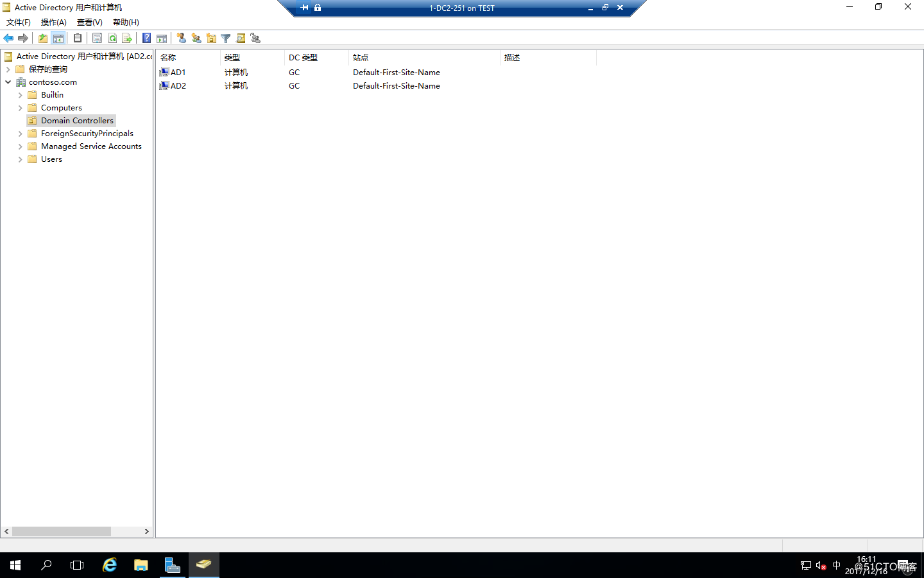This screenshot has height=578, width=924.
Task: Select the root Active Directory 用户和计算机 node
Action: 78,57
